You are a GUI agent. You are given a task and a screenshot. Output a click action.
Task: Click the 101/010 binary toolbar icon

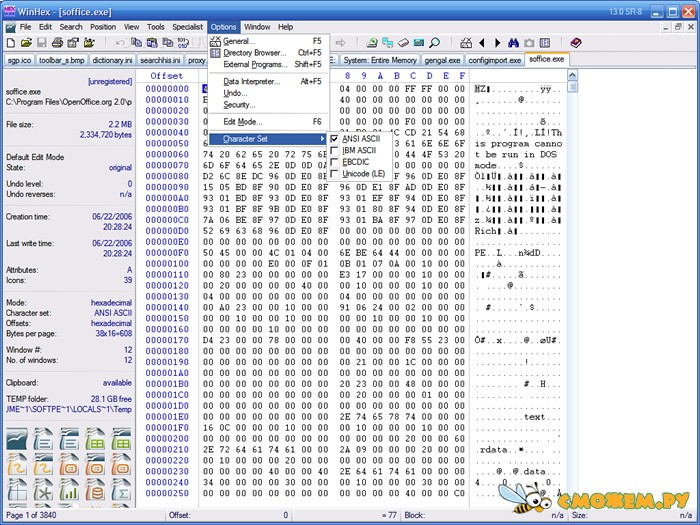coord(183,43)
